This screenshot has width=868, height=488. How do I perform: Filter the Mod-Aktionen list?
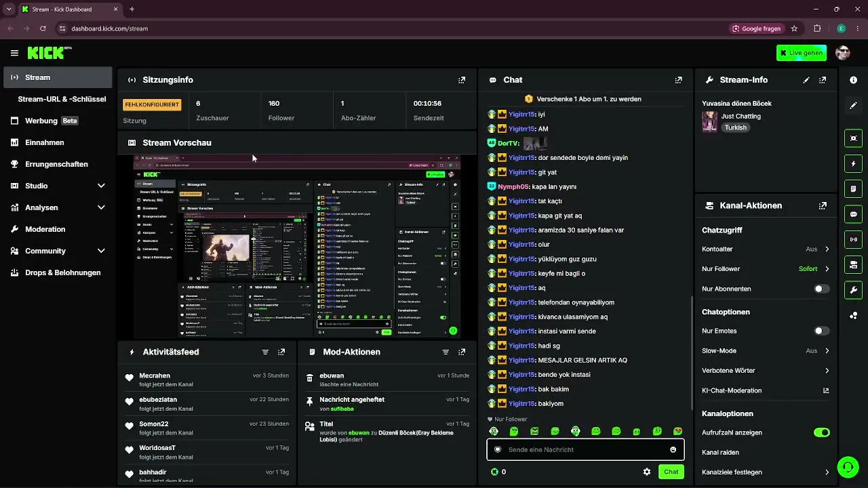[x=446, y=352]
